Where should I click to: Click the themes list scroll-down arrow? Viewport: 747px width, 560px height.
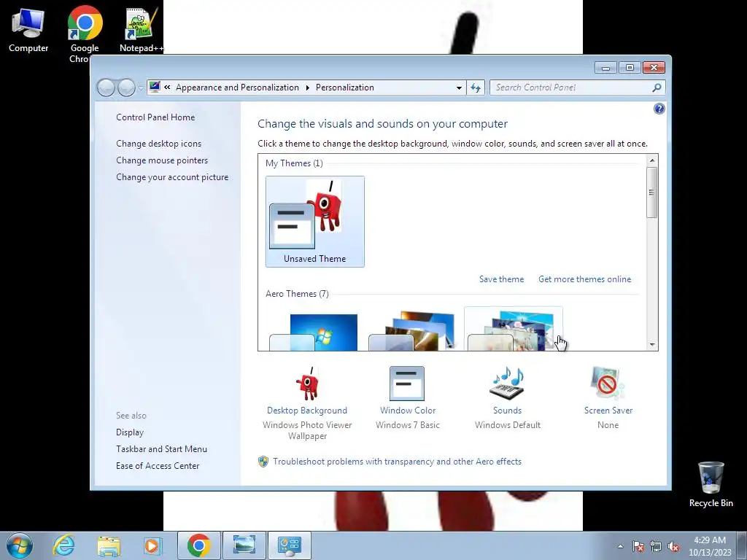point(652,344)
